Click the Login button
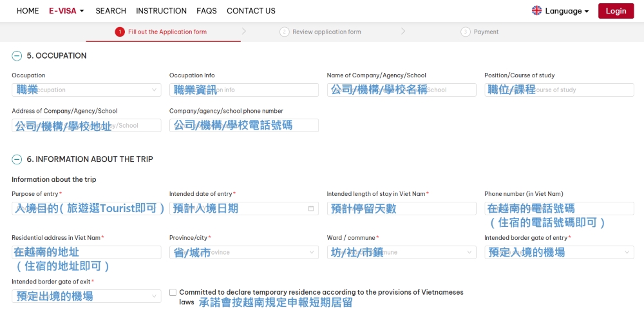The image size is (644, 312). [x=616, y=11]
